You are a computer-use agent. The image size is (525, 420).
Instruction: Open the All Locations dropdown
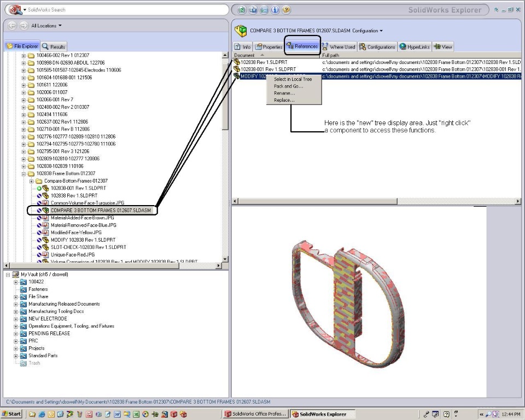tap(46, 26)
